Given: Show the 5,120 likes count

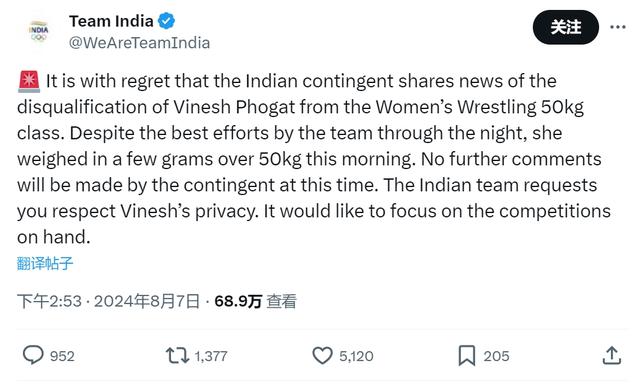Looking at the screenshot, I should click(x=356, y=356).
